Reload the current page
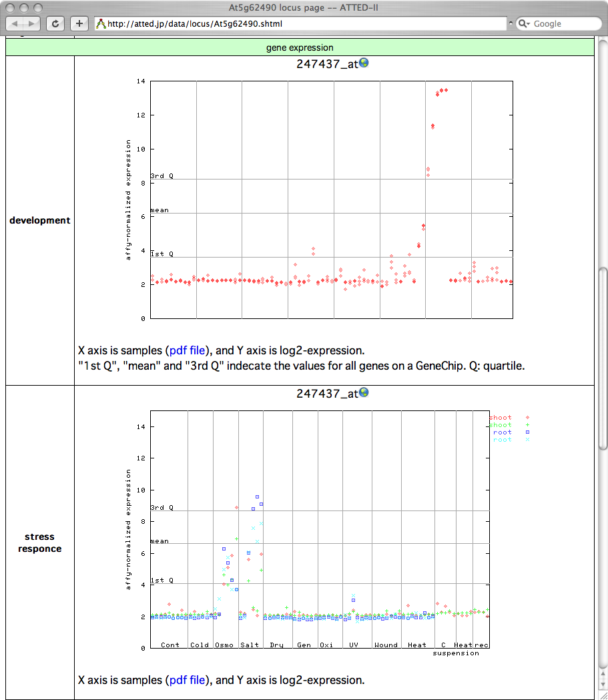The width and height of the screenshot is (608, 700). pyautogui.click(x=56, y=23)
